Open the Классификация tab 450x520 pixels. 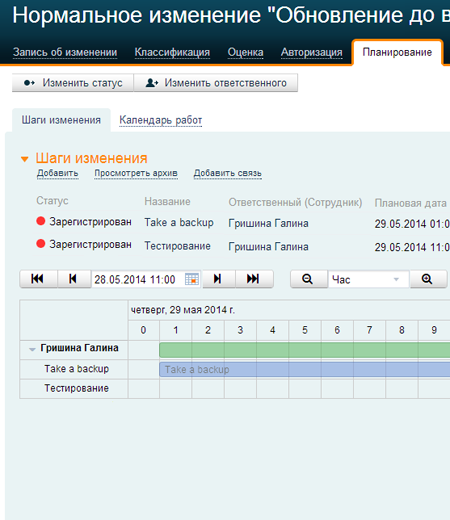tap(172, 52)
